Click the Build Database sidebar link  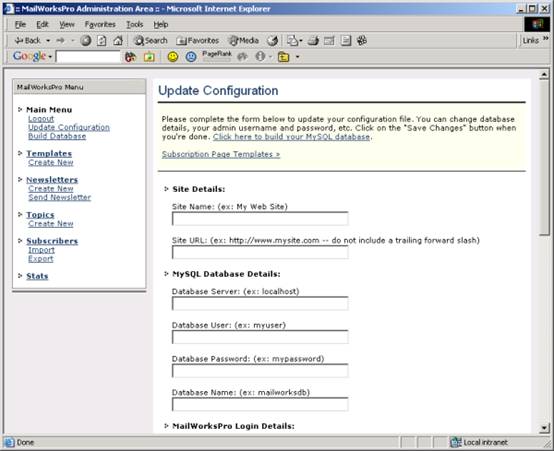pyautogui.click(x=57, y=136)
